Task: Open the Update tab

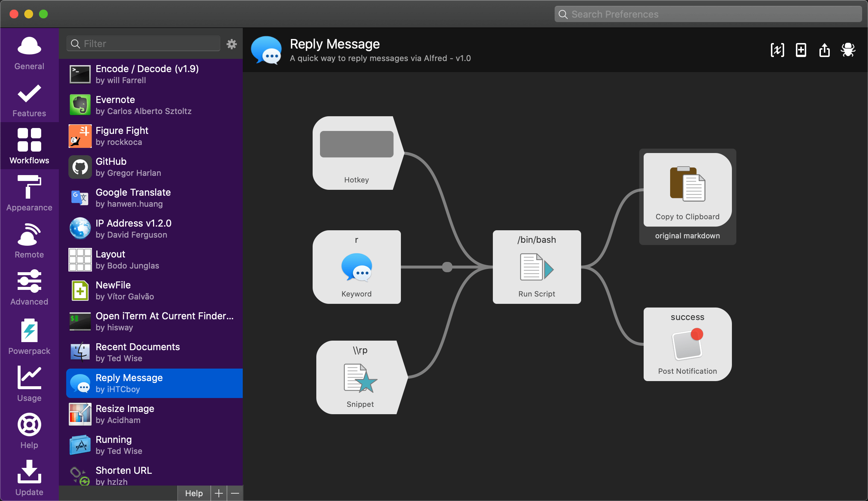Action: coord(29,478)
